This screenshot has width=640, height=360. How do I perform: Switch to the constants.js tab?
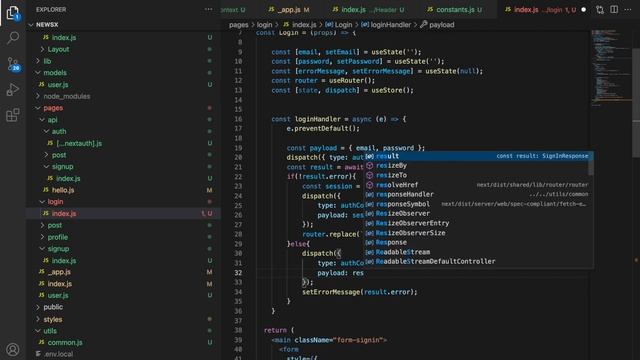(x=455, y=9)
